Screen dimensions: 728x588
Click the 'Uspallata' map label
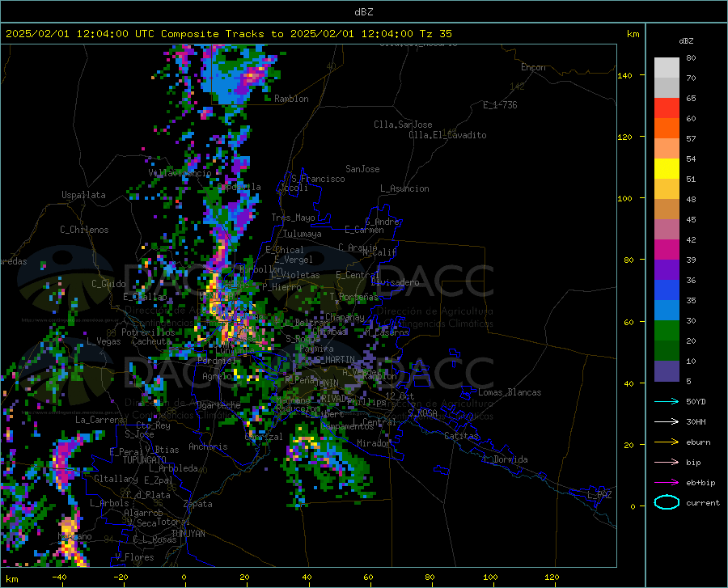click(x=83, y=195)
